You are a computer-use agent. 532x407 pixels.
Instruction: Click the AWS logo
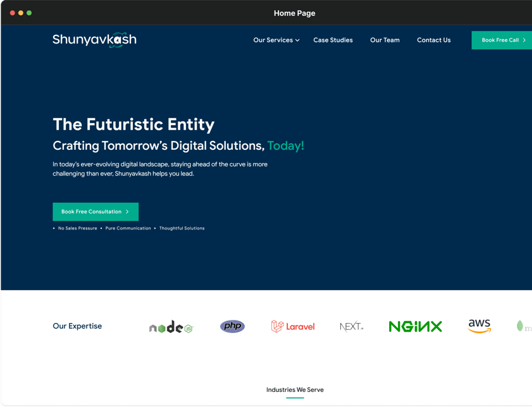[x=479, y=325]
